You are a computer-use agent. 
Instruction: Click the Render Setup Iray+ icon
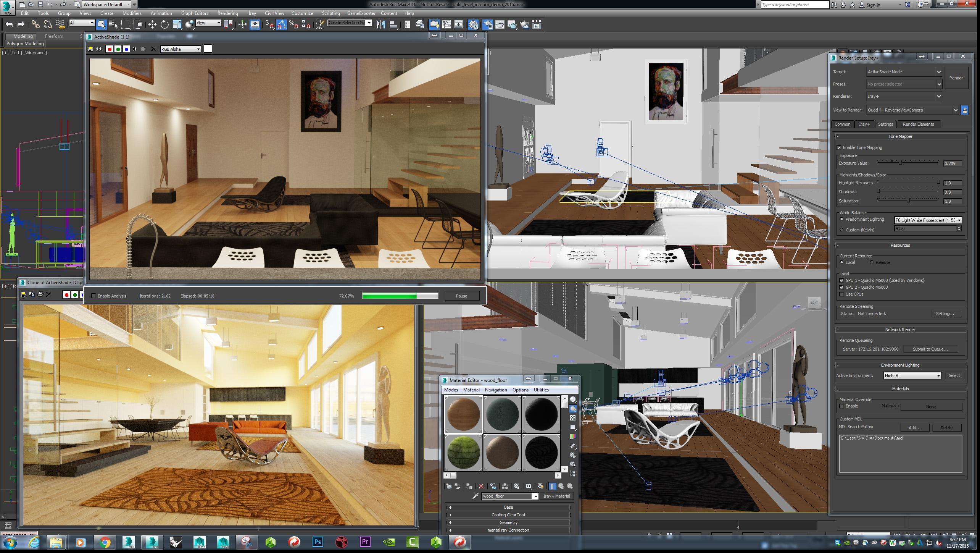[833, 57]
